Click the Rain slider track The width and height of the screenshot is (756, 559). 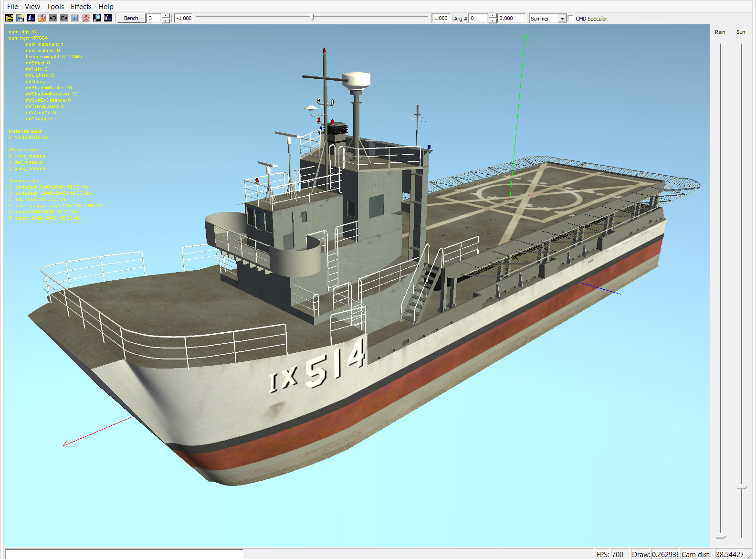pyautogui.click(x=720, y=286)
